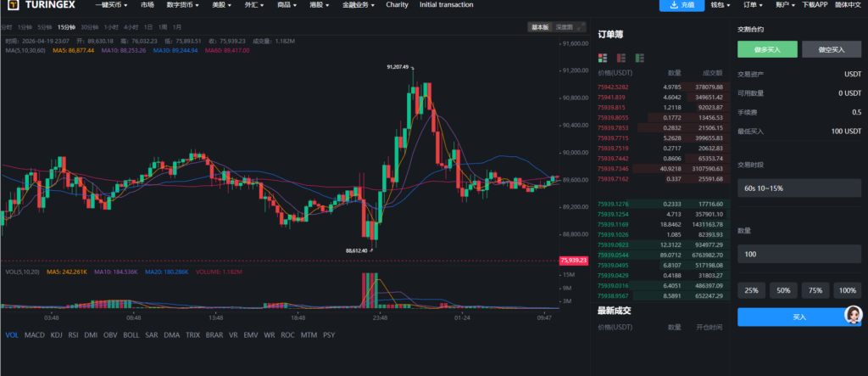Set the amount to 50% preset
868x376 pixels.
click(782, 290)
